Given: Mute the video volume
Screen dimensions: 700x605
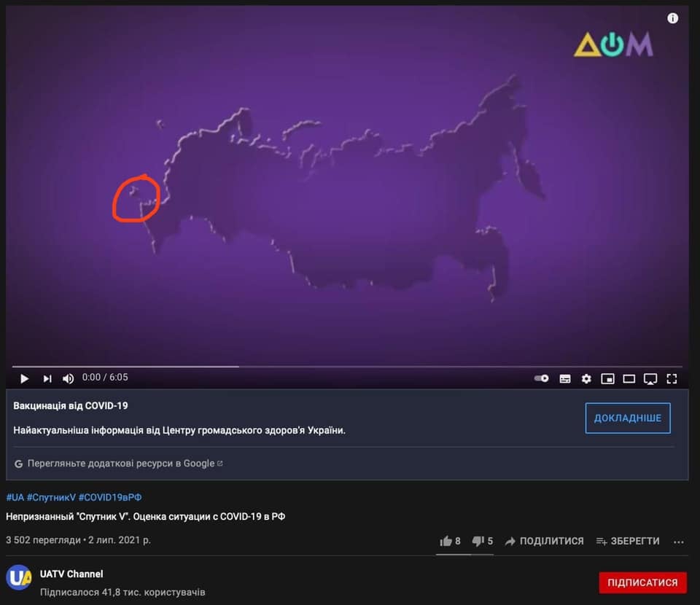Looking at the screenshot, I should [69, 378].
